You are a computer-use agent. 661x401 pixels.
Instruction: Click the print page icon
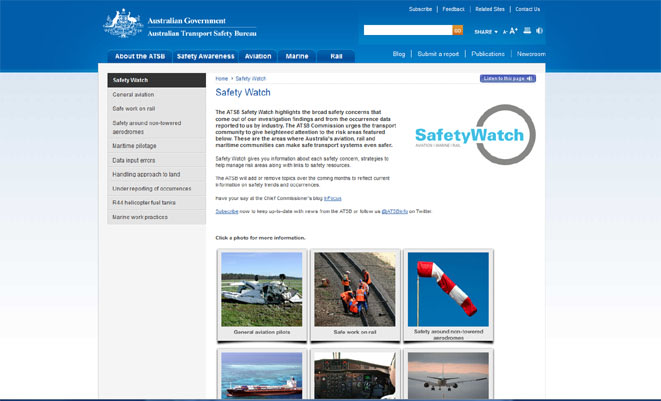click(527, 30)
